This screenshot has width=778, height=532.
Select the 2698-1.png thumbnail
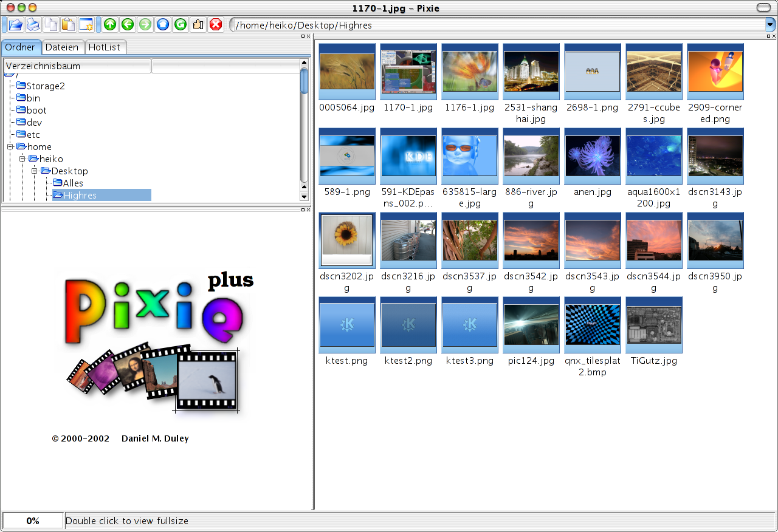(x=593, y=72)
